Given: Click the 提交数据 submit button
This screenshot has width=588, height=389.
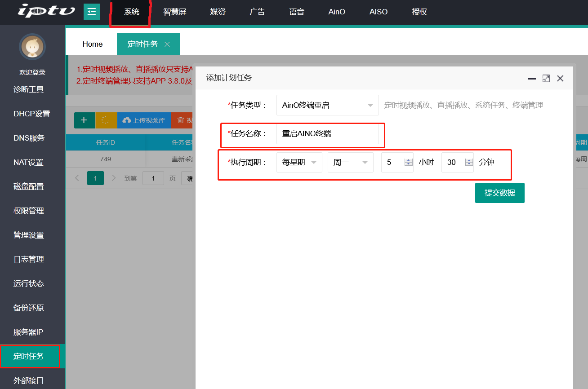Looking at the screenshot, I should coord(499,193).
